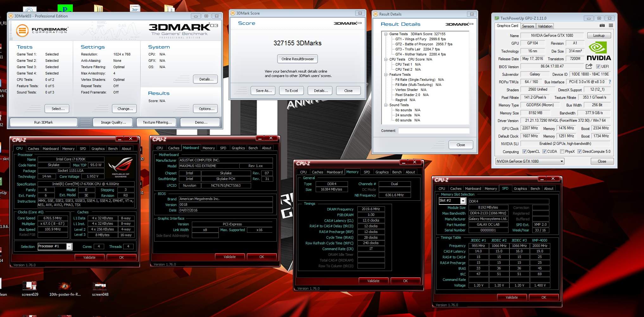Open the About tab in the CPU-Z SPD window
This screenshot has width=644, height=317.
pos(548,189)
